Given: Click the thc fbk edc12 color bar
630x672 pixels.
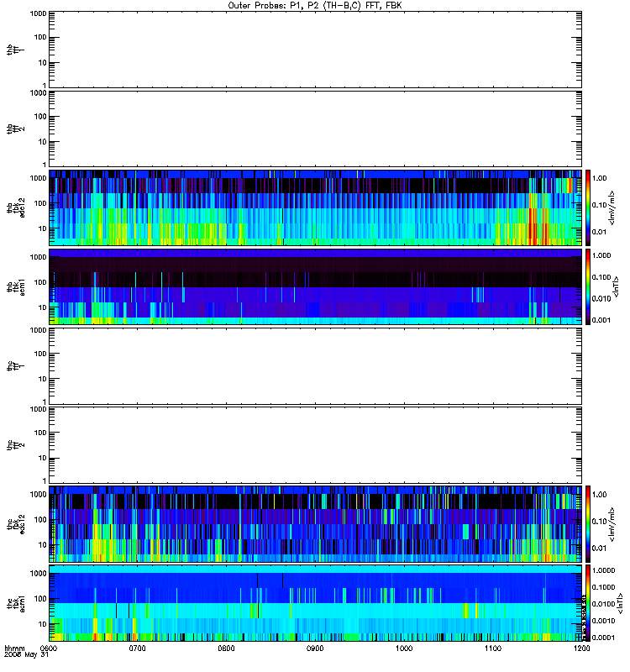Looking at the screenshot, I should coord(588,523).
